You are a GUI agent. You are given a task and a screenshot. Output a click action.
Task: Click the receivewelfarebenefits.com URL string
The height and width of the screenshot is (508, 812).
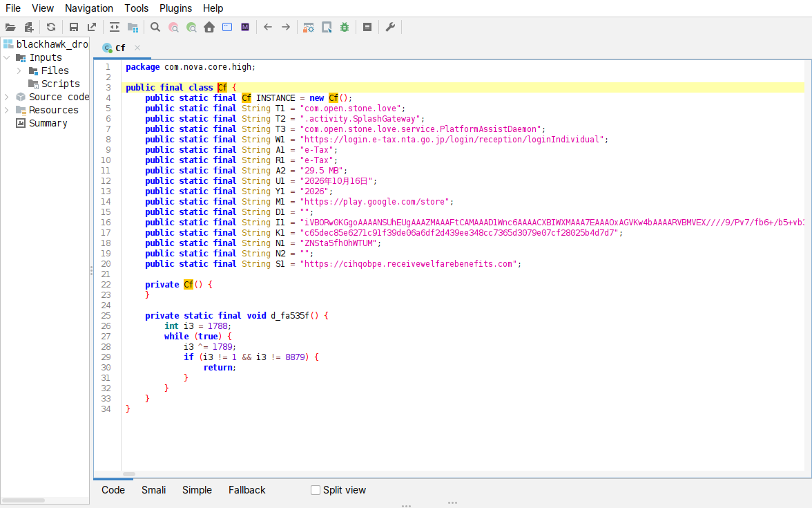(x=409, y=264)
